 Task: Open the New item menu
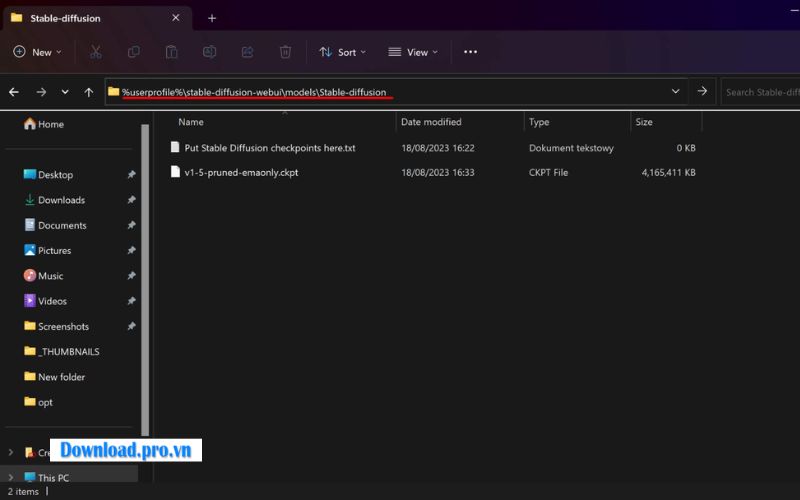(37, 52)
